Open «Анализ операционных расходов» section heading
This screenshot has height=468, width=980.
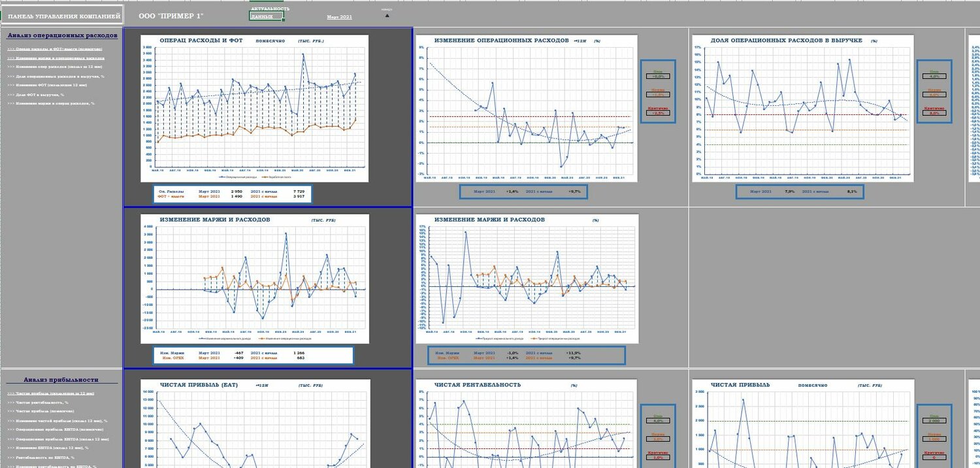62,35
